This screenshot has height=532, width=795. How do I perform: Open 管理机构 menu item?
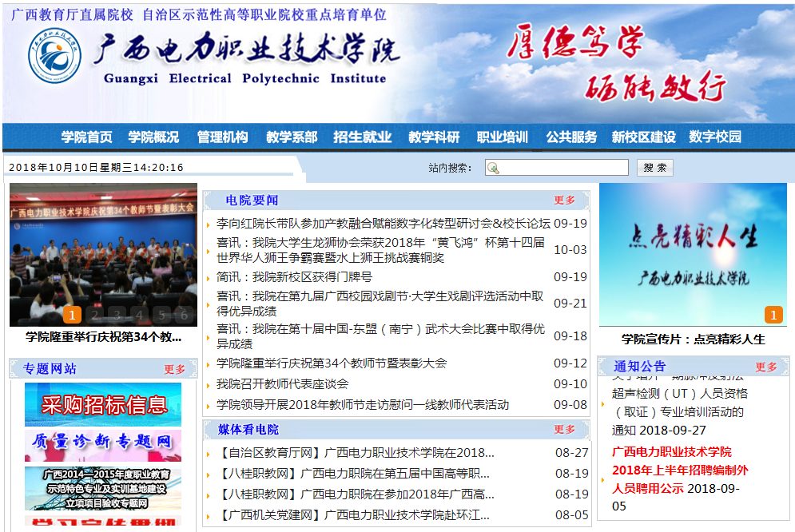point(223,137)
